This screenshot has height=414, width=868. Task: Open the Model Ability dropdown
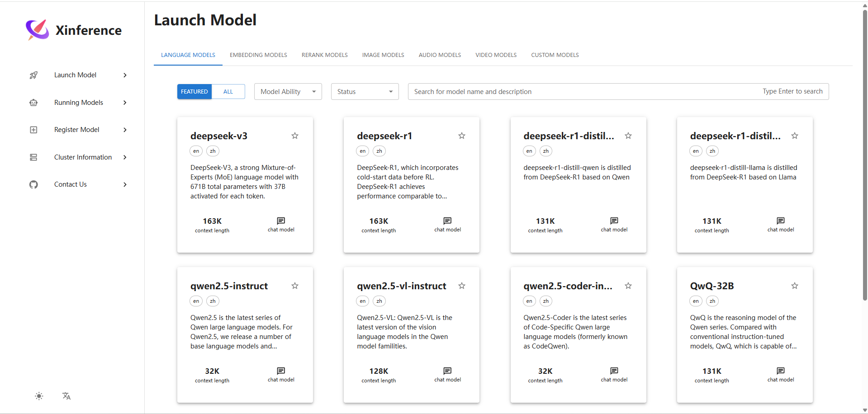pyautogui.click(x=288, y=92)
